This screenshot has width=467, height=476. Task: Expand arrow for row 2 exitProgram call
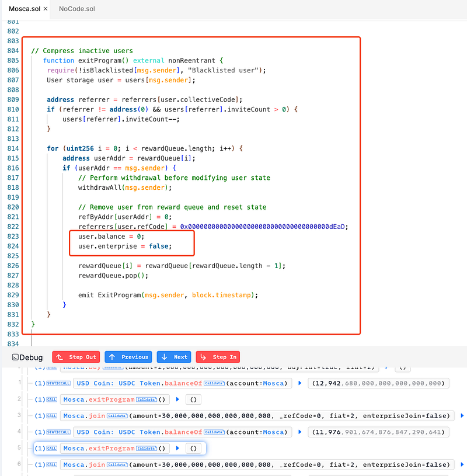point(177,399)
